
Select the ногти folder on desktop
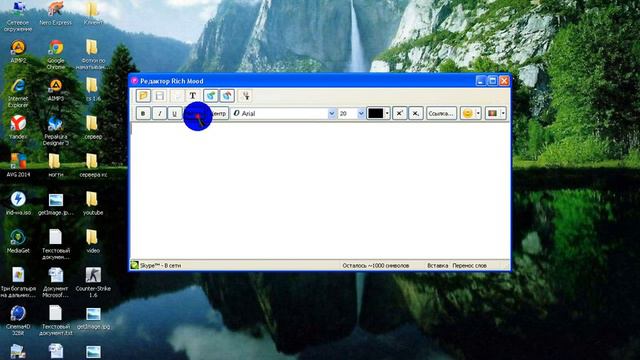point(56,165)
